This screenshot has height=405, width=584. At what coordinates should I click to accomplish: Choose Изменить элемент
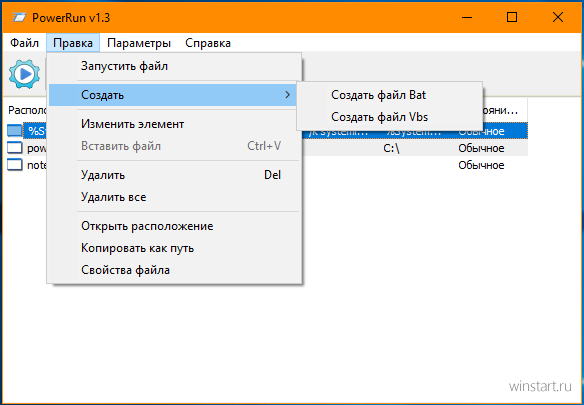pos(174,124)
